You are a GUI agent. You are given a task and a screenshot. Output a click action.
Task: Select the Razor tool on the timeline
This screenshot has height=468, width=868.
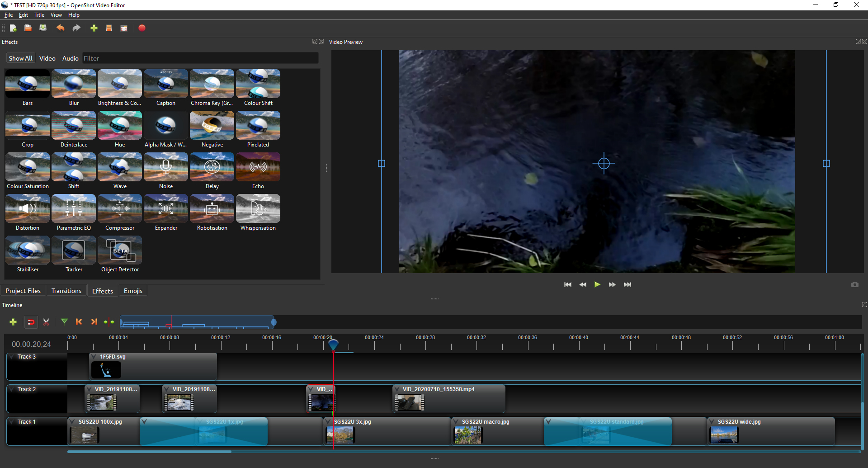pos(46,322)
